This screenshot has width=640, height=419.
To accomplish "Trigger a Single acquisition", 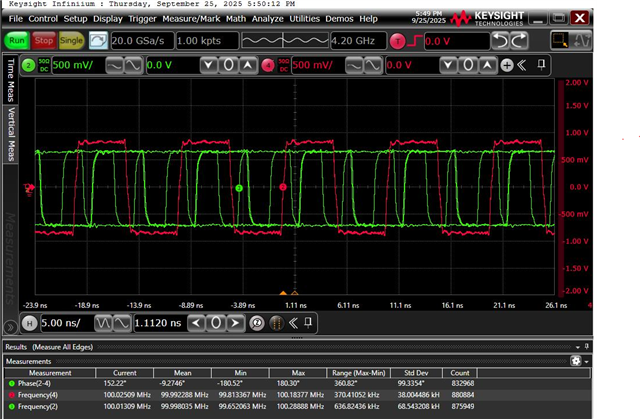I will click(71, 41).
